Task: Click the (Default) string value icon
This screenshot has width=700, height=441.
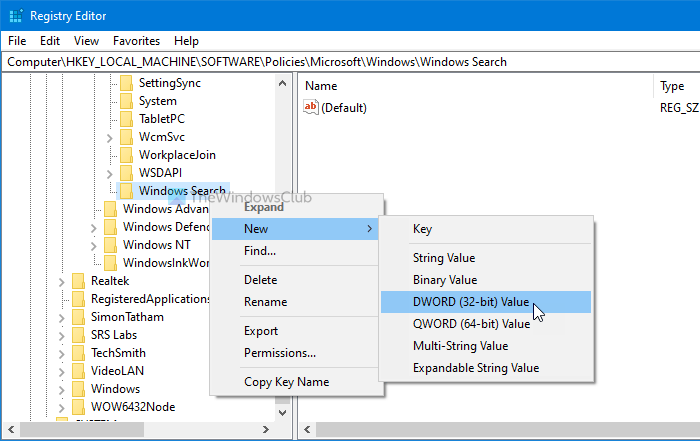Action: click(312, 107)
